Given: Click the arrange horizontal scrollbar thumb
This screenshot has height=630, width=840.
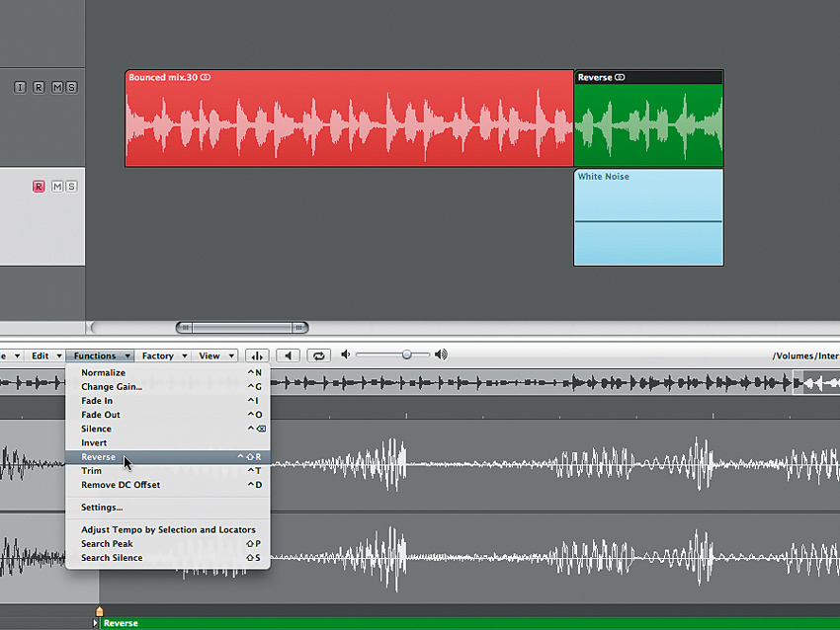Looking at the screenshot, I should coord(242,328).
